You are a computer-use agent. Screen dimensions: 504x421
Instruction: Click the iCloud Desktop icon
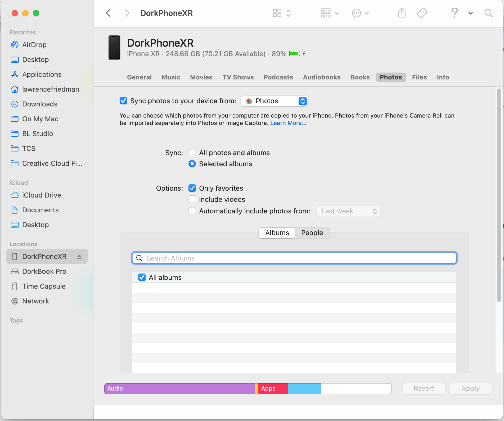[x=15, y=225]
